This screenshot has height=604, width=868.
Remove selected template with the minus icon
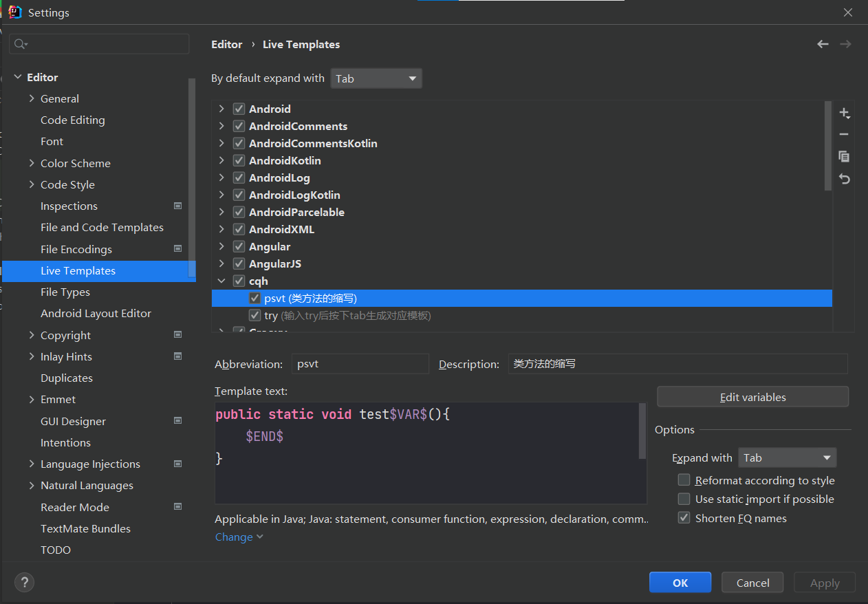coord(845,135)
